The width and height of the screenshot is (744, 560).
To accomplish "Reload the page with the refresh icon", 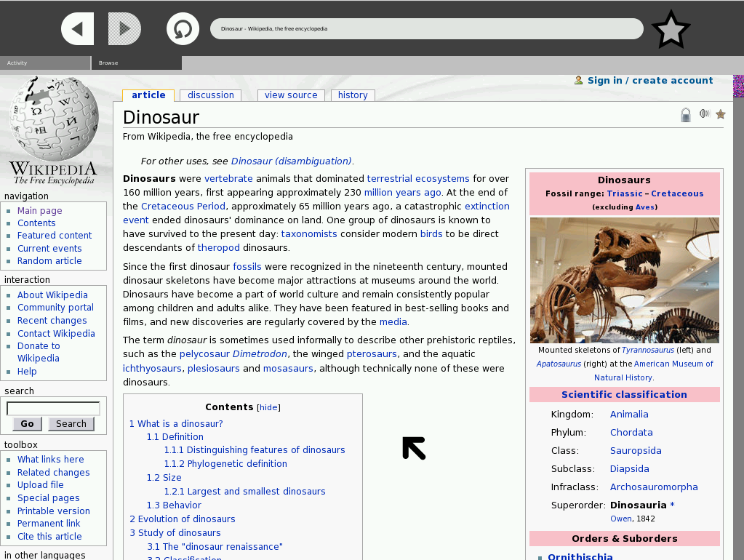I will pyautogui.click(x=183, y=29).
